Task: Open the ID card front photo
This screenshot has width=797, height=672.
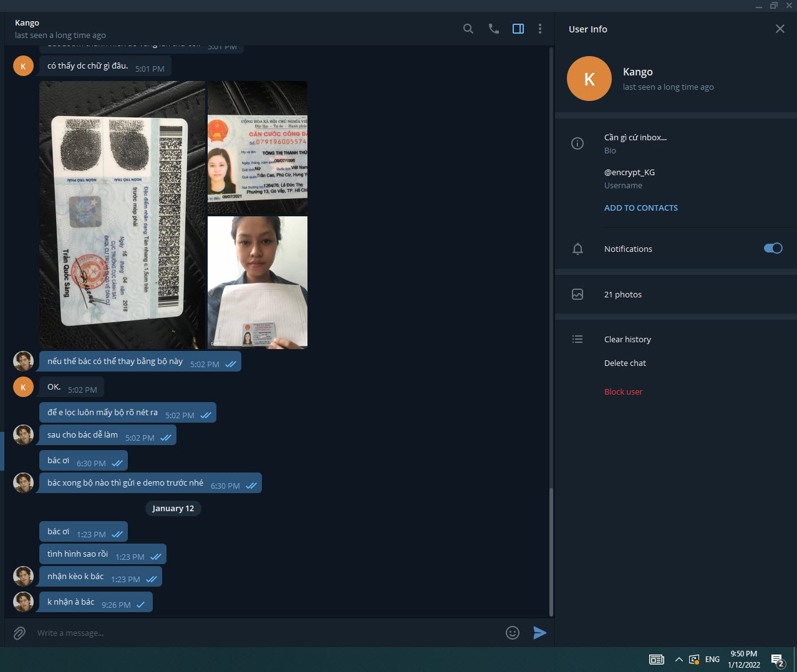Action: click(258, 148)
